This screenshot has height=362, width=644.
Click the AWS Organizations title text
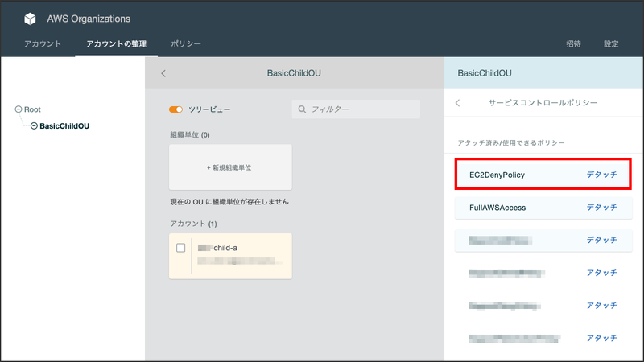(x=89, y=19)
